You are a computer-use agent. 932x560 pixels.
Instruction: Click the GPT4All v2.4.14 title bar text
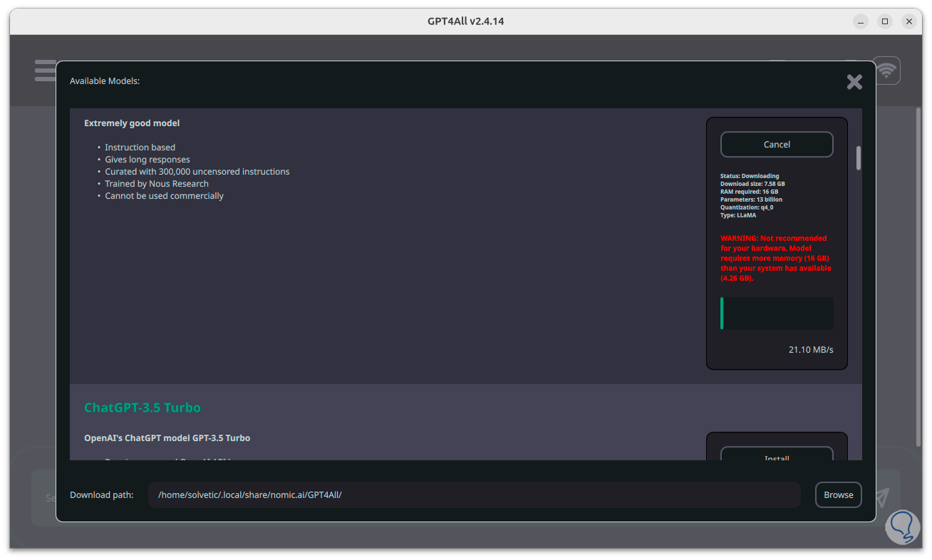(x=466, y=21)
